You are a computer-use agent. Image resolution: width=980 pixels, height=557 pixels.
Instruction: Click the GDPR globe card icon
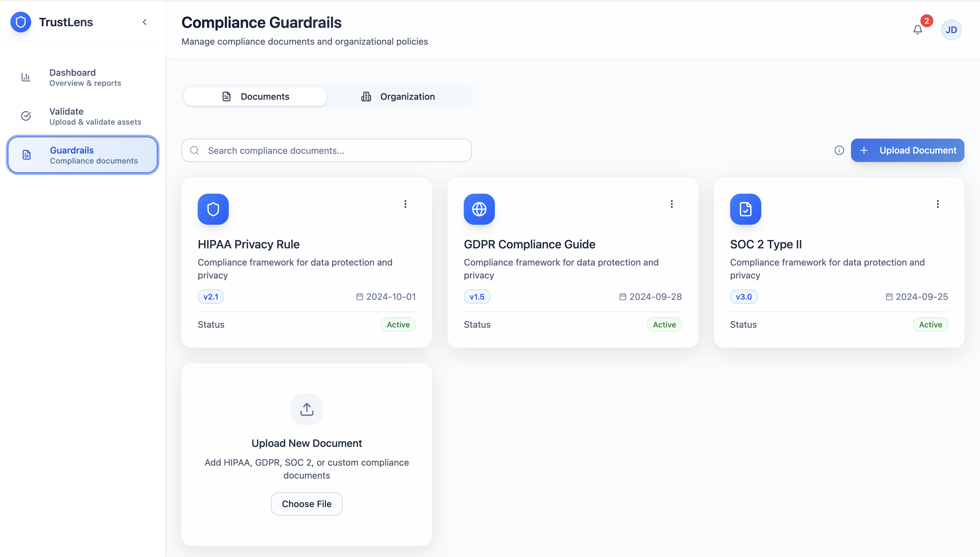click(479, 209)
